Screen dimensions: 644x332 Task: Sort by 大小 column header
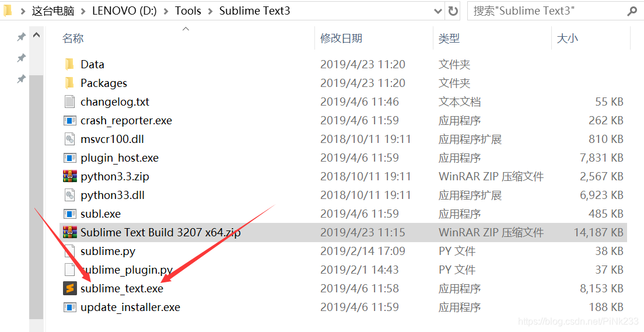pos(567,38)
